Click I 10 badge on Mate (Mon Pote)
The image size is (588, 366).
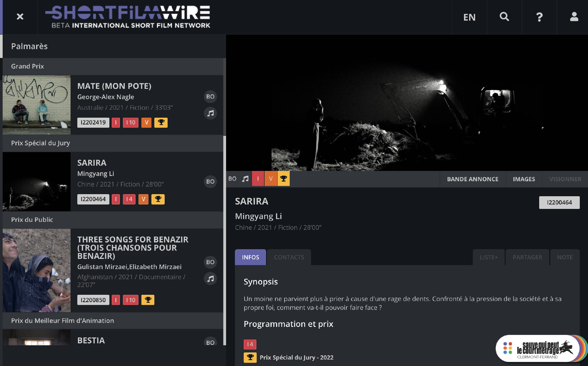point(131,122)
